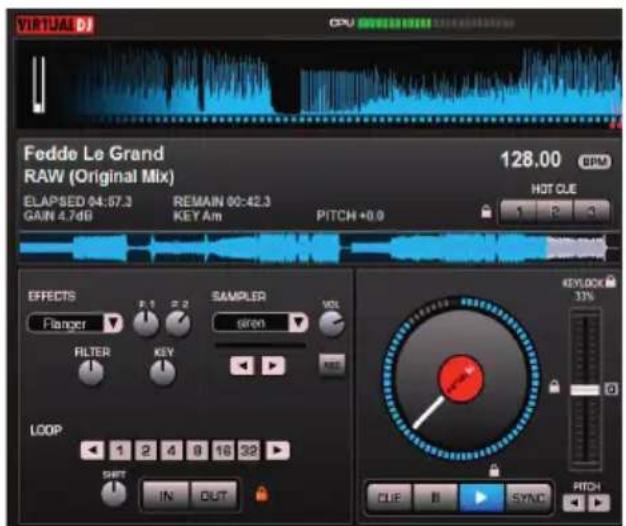
Task: Click the PITCH +0.0 readout
Action: pyautogui.click(x=350, y=216)
